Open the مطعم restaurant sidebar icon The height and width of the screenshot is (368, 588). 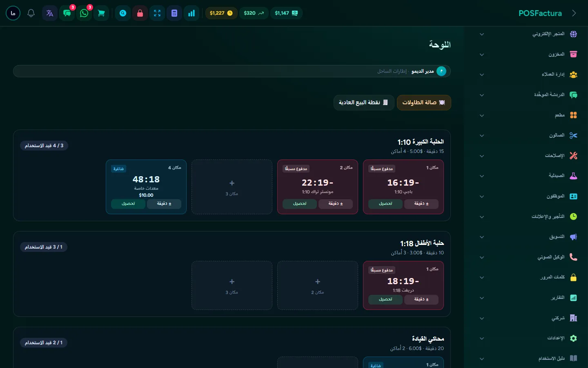[x=573, y=115]
